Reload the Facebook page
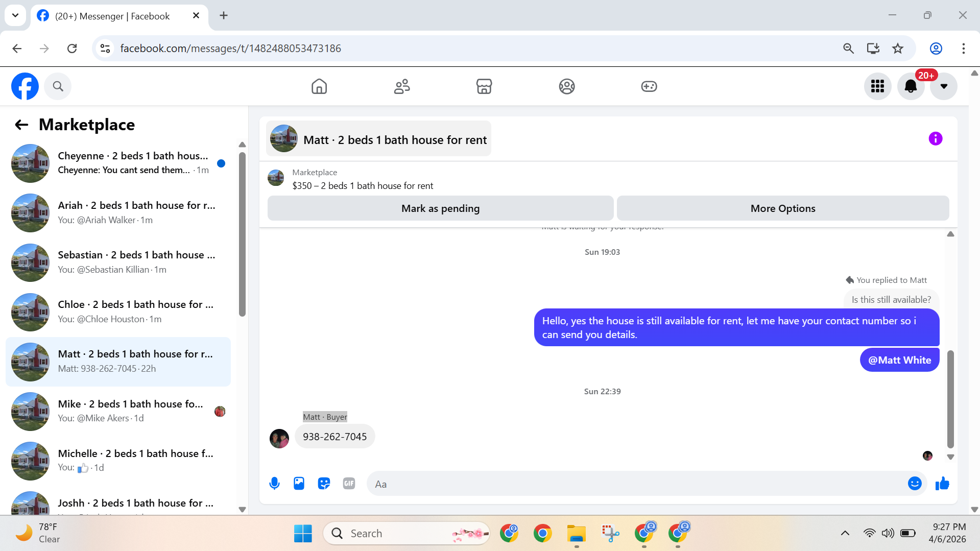The width and height of the screenshot is (980, 551). 72,49
